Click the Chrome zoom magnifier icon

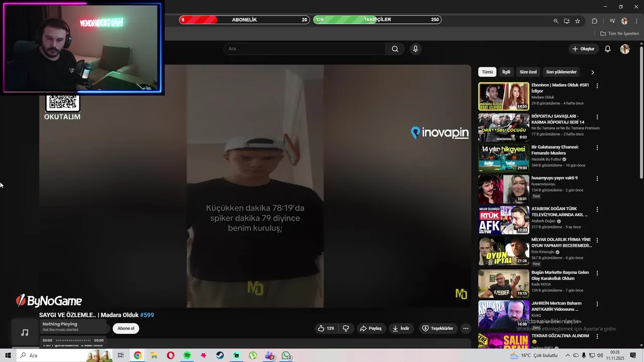click(x=556, y=21)
